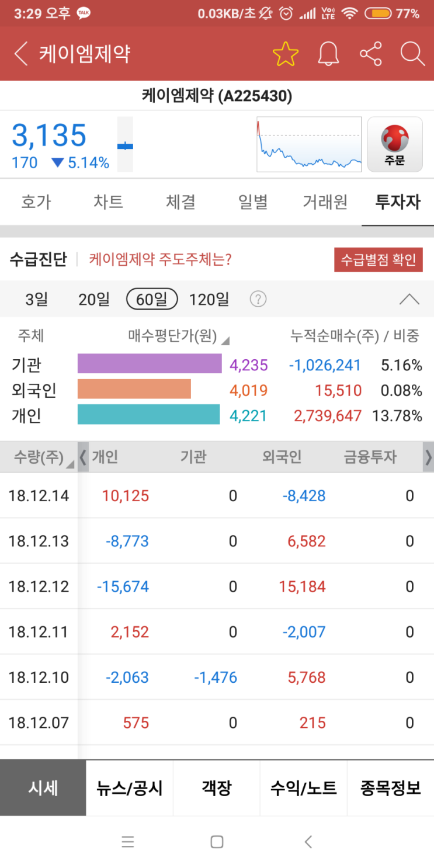Tap the 기관 column header in the table
434x868 pixels.
pos(193,457)
